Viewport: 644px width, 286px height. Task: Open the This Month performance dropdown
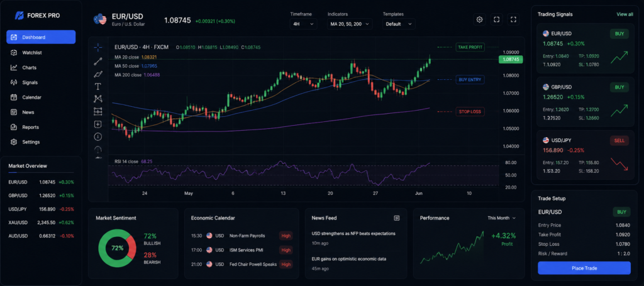click(x=501, y=218)
